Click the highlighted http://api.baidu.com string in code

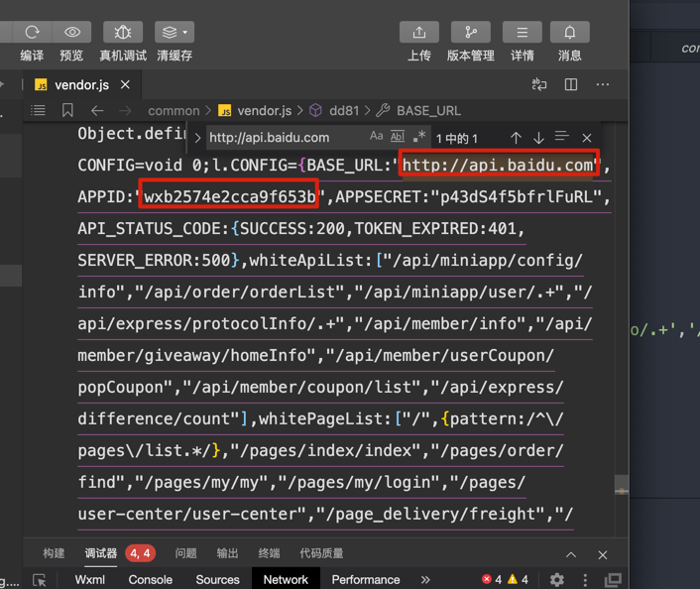(498, 166)
